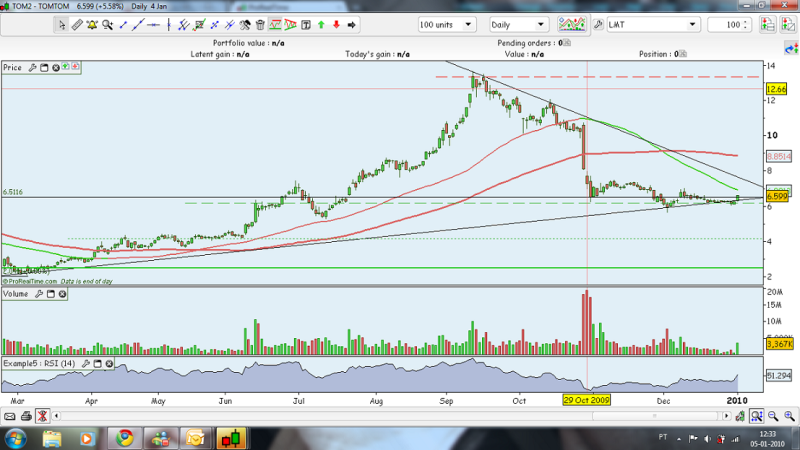800x450 pixels.
Task: Click the candlestick app taskbar icon
Action: pyautogui.click(x=231, y=438)
